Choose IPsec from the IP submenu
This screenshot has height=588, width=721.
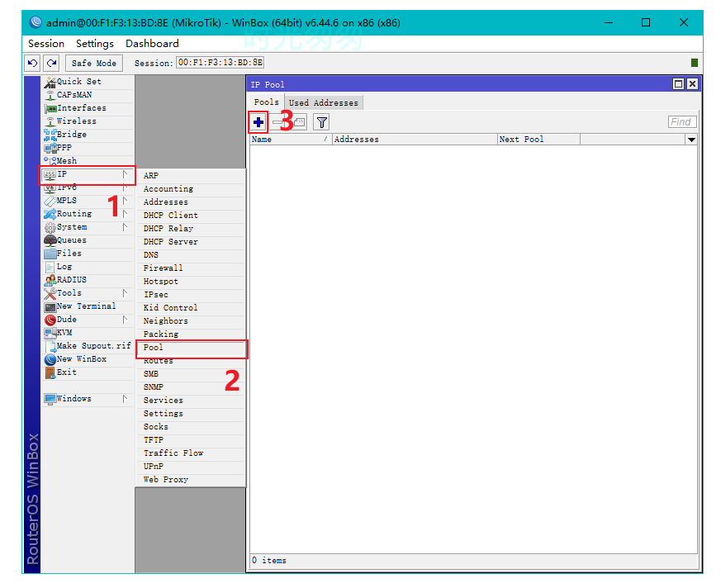191,295
